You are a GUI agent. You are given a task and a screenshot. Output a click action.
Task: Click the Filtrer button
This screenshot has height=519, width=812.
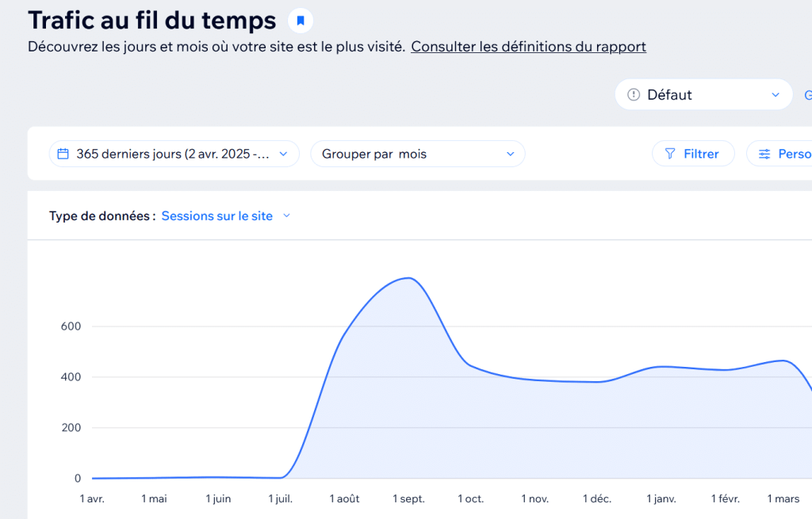(693, 154)
